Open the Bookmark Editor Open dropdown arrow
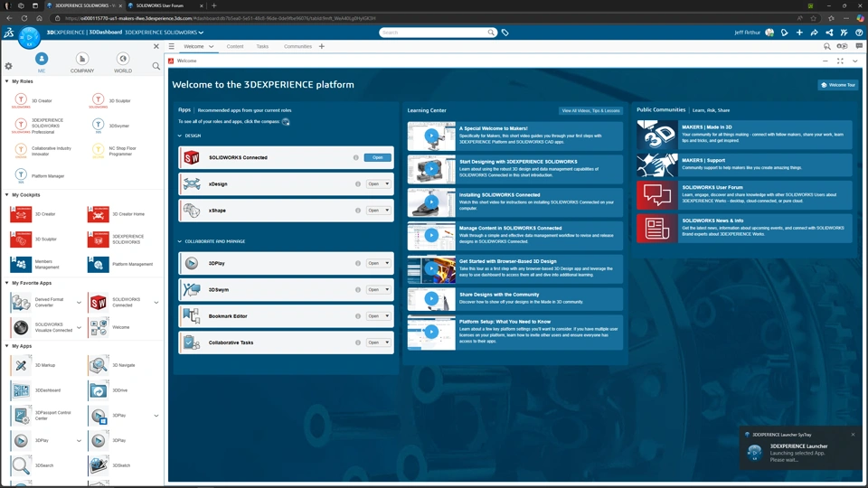868x488 pixels. pos(387,316)
